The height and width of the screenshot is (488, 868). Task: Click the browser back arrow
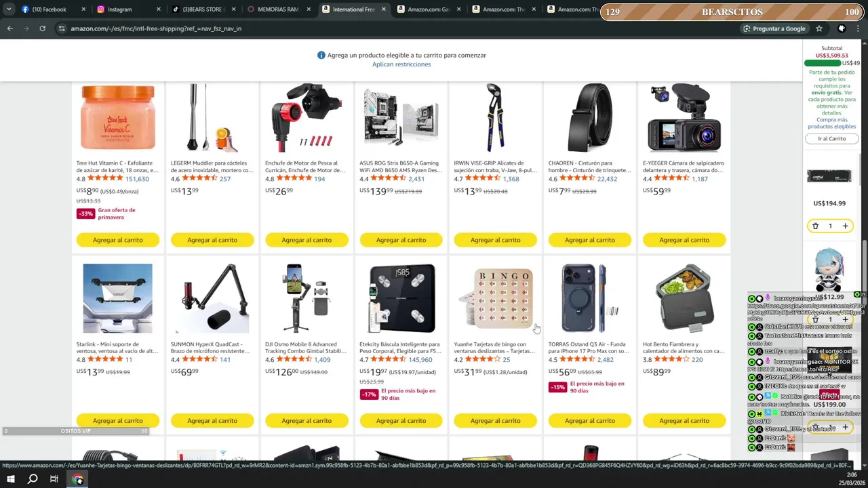9,28
